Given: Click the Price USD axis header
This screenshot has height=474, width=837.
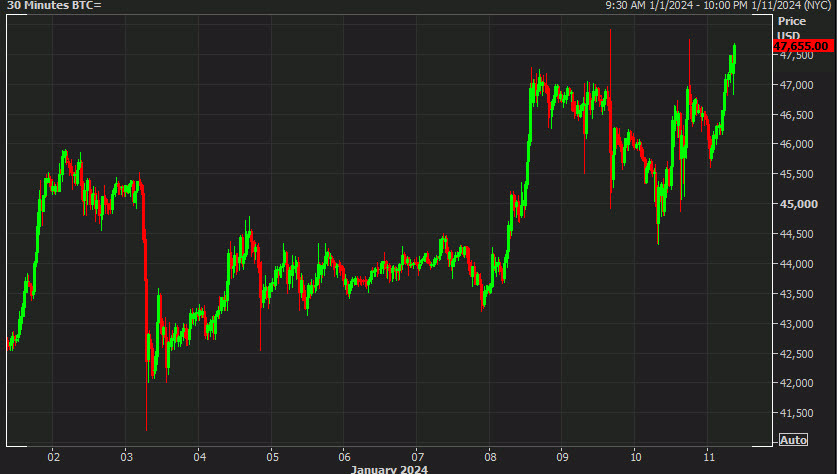Looking at the screenshot, I should (x=791, y=27).
